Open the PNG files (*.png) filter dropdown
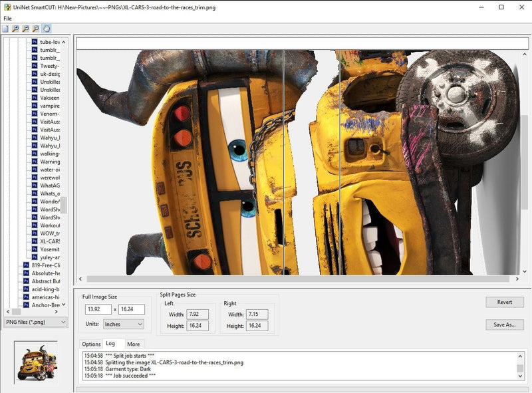Viewport: 532px width, 393px height. pos(33,323)
